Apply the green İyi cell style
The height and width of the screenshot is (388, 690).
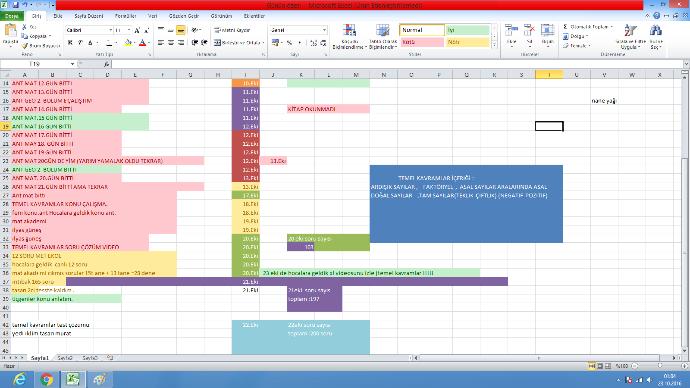coord(467,30)
